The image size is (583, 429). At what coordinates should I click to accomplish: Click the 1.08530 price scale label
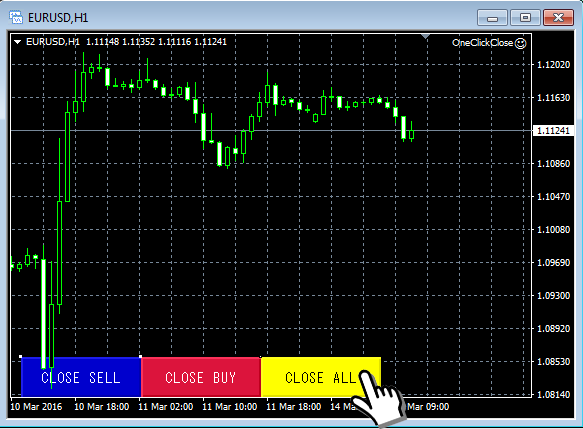coord(554,361)
